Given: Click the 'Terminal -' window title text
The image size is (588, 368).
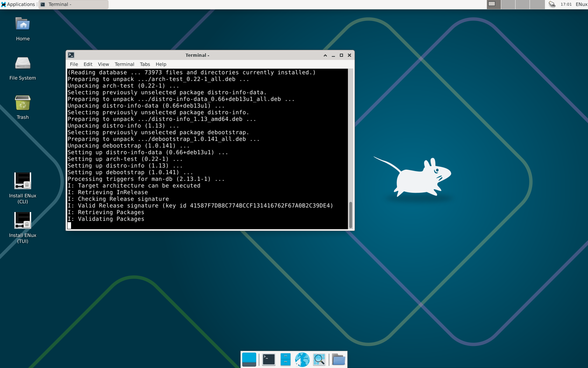Looking at the screenshot, I should point(197,55).
